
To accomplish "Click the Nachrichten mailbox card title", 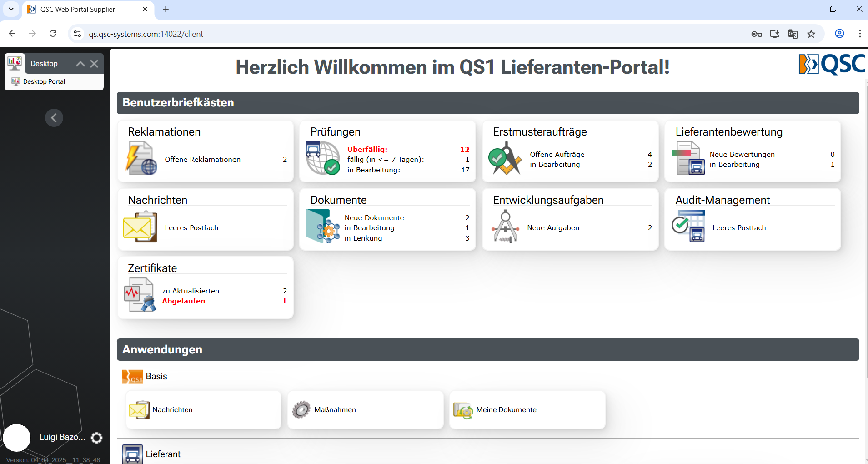I will tap(158, 200).
